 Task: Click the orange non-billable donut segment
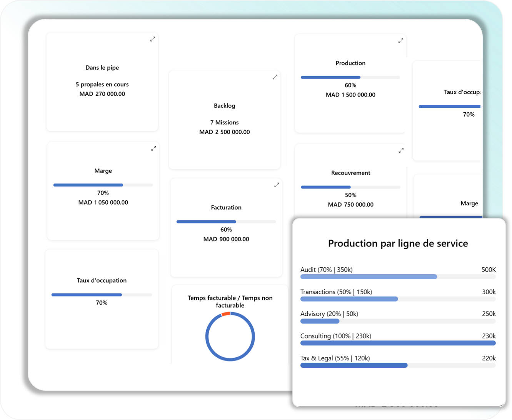pos(226,314)
